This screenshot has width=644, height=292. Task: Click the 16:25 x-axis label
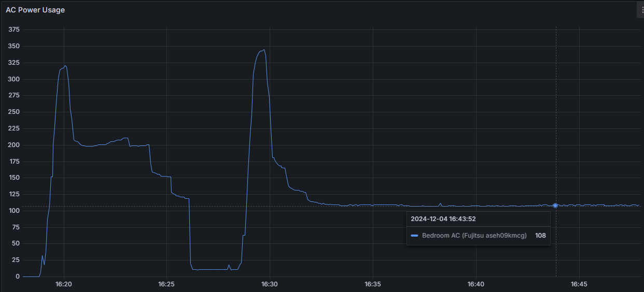166,284
